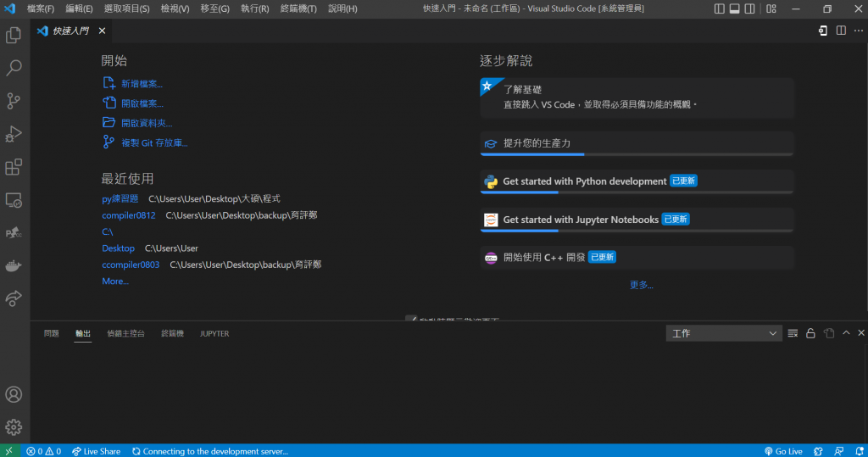Open the Source Control view

[14, 101]
